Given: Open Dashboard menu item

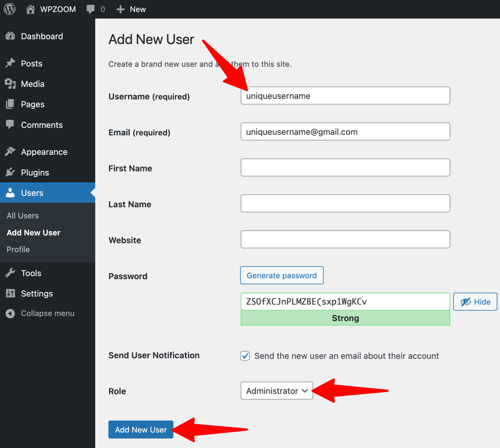Looking at the screenshot, I should (x=47, y=36).
